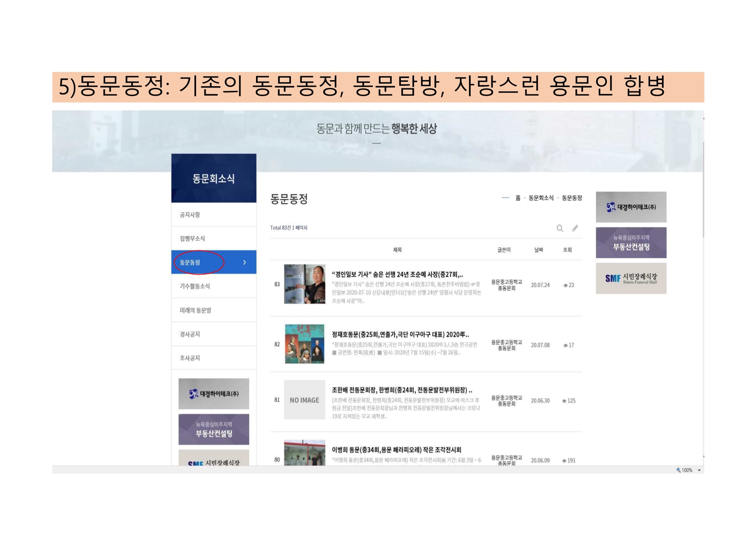
Task: Click thumbnail of post 83
Action: coord(305,284)
